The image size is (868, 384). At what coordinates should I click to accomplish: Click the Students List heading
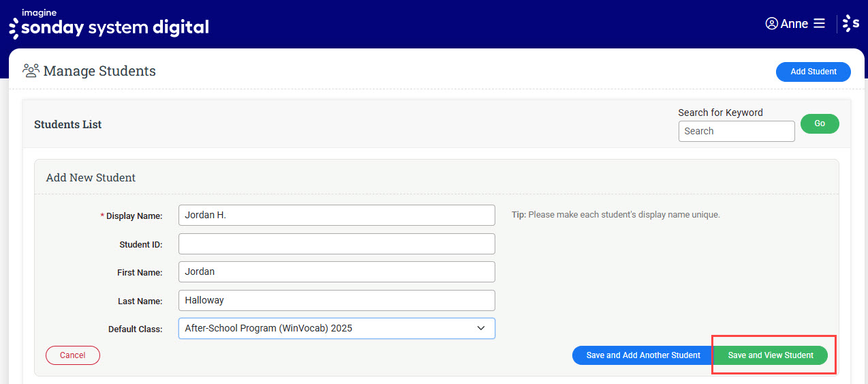click(67, 124)
